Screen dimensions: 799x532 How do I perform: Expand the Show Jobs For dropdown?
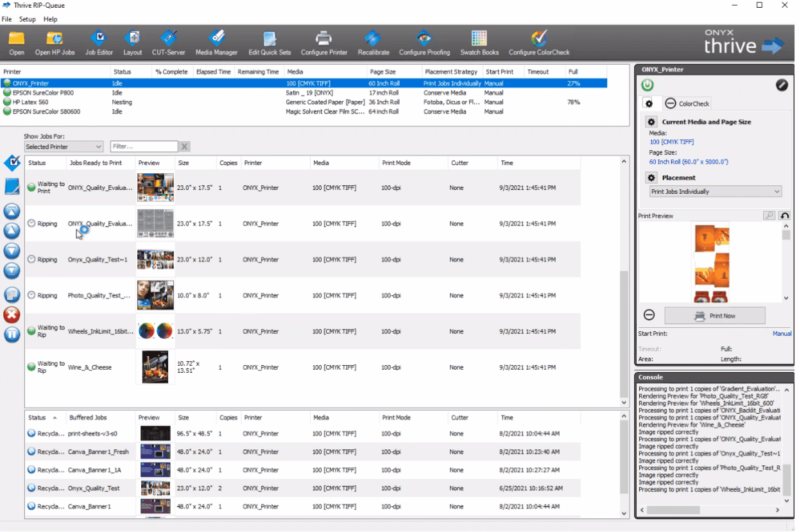(63, 147)
